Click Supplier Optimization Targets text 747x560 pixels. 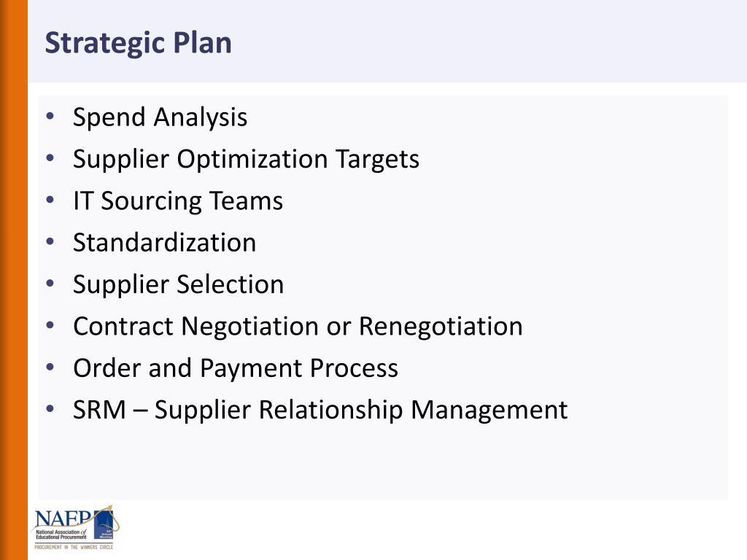[x=246, y=159]
